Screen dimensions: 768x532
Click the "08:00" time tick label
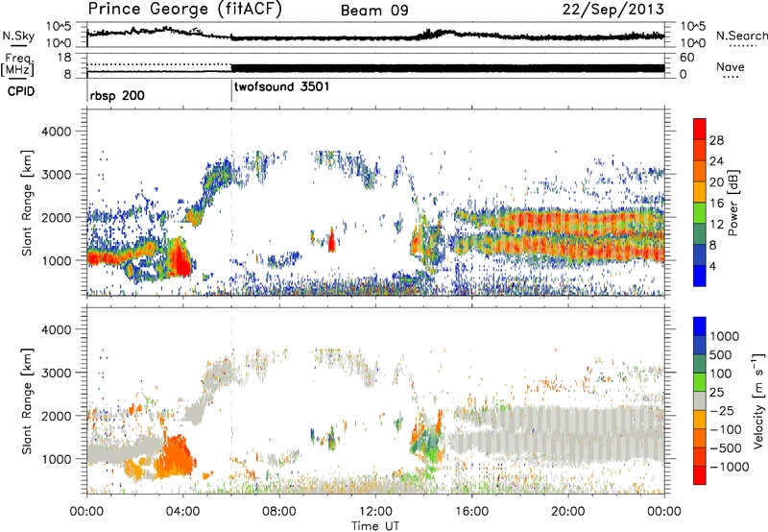coord(279,512)
